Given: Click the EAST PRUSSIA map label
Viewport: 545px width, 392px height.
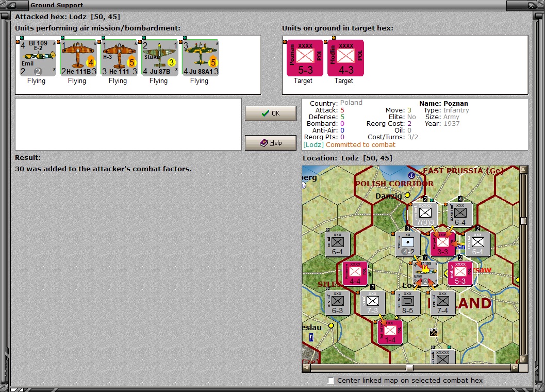Looking at the screenshot, I should point(463,171).
